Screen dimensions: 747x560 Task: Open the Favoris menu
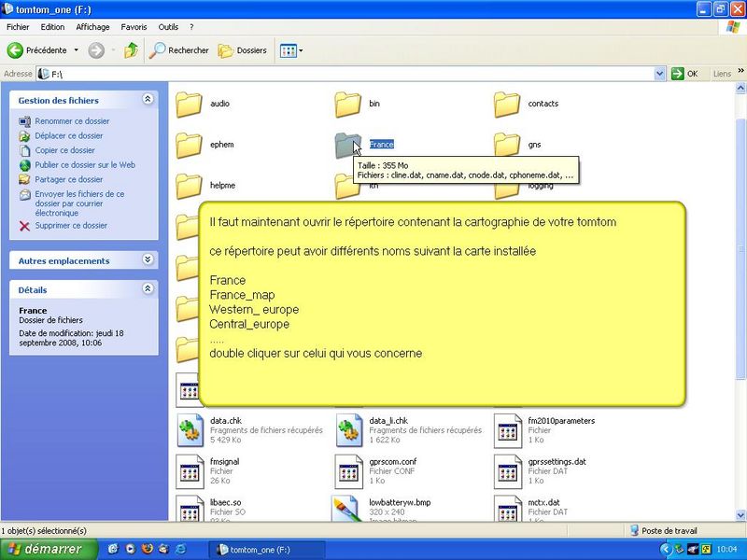134,27
